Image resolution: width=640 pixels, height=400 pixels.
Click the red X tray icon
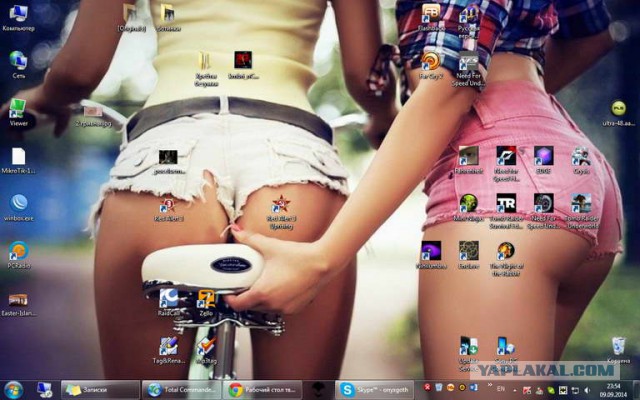427,387
